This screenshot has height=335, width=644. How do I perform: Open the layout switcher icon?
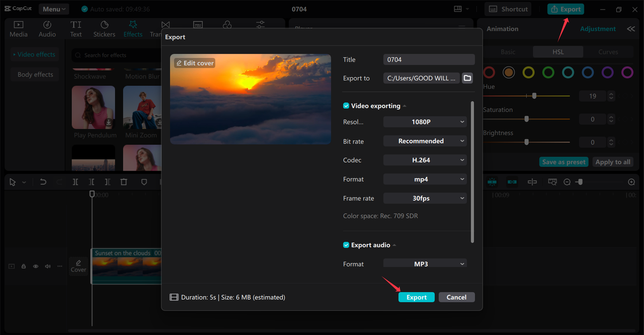pyautogui.click(x=458, y=9)
